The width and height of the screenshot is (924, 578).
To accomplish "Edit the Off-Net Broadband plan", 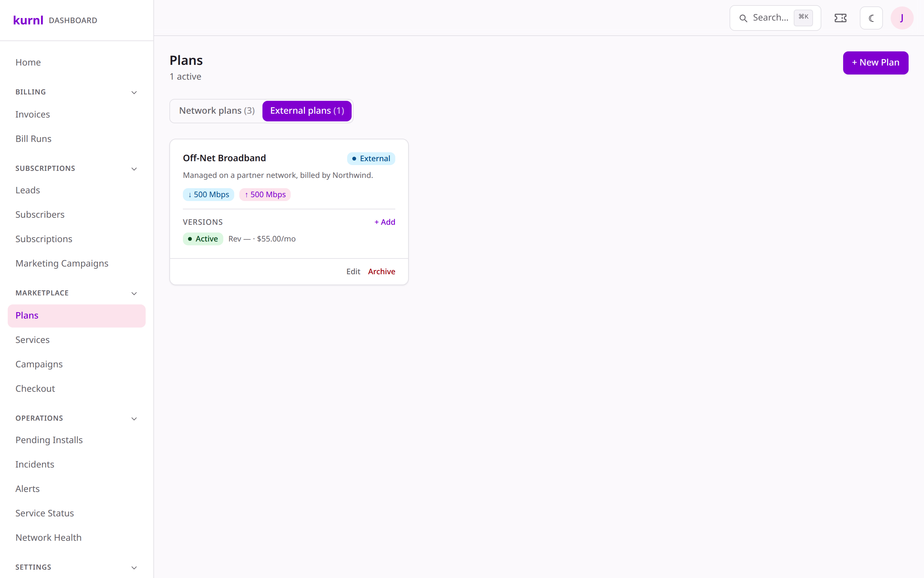I will click(x=353, y=271).
